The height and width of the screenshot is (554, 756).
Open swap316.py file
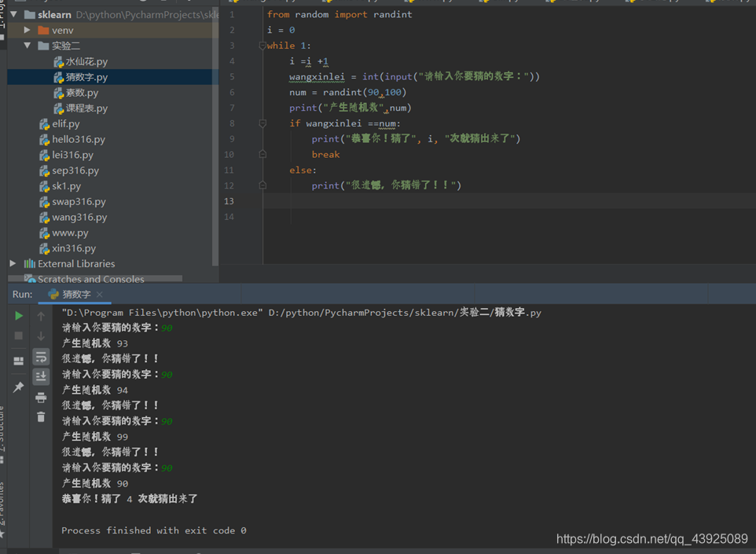click(x=79, y=201)
